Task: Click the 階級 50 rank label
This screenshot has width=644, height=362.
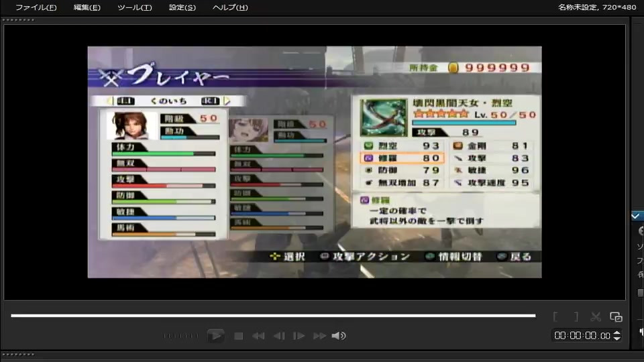Action: click(x=190, y=119)
